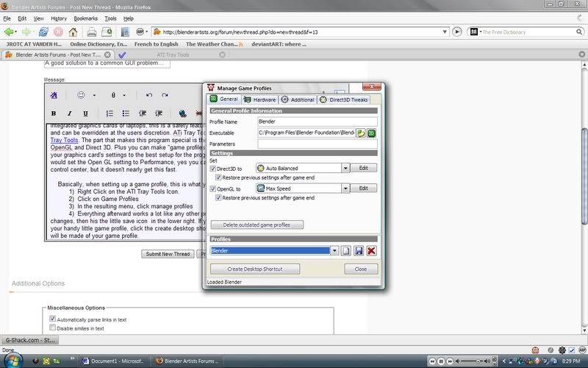Click Edit button next to Max Speed
Viewport: 588px width, 368px height.
coord(363,188)
